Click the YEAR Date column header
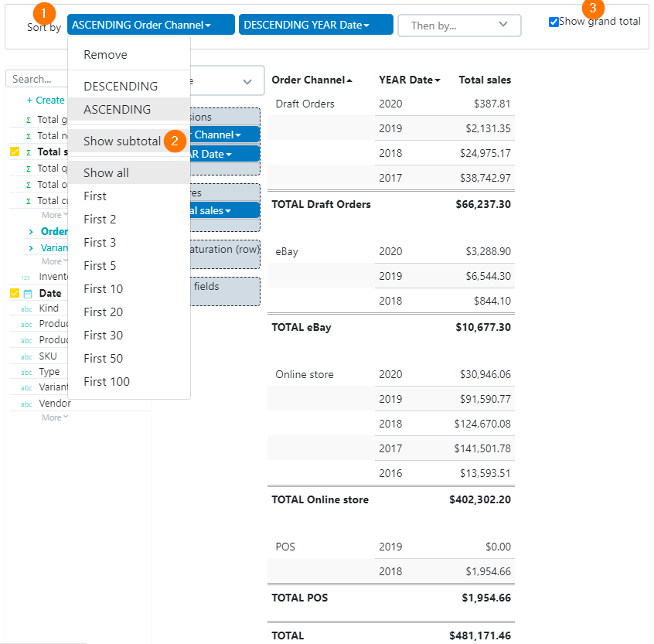The height and width of the screenshot is (644, 654). (406, 80)
